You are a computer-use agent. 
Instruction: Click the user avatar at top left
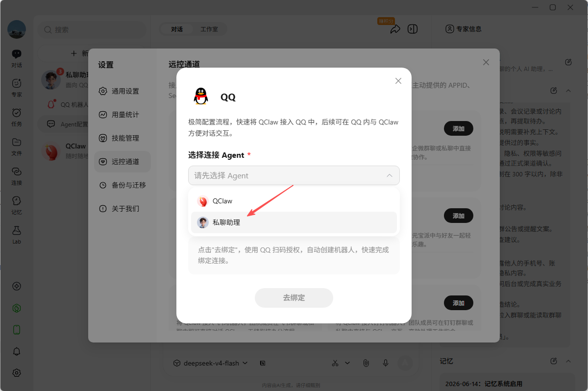[x=17, y=29]
